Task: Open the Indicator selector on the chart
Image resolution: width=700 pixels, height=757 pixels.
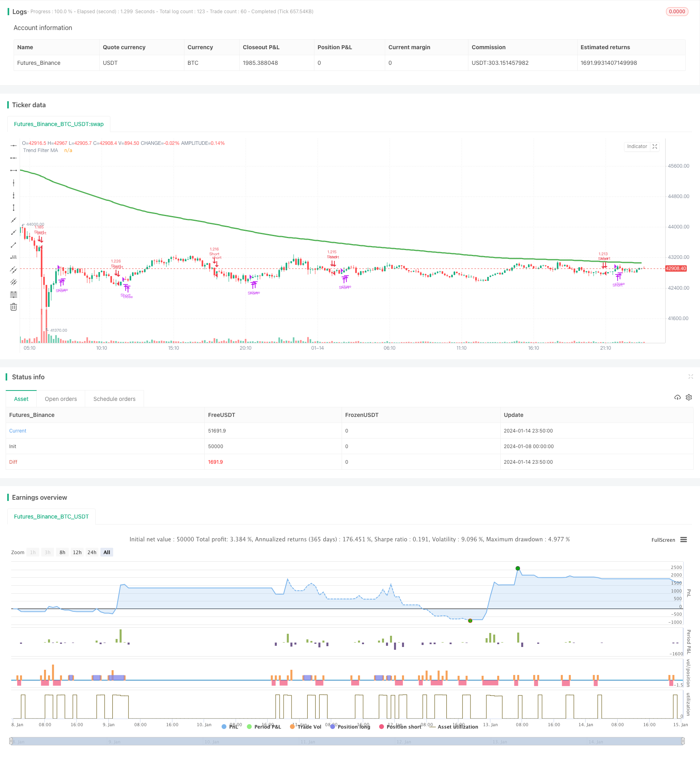Action: point(637,146)
